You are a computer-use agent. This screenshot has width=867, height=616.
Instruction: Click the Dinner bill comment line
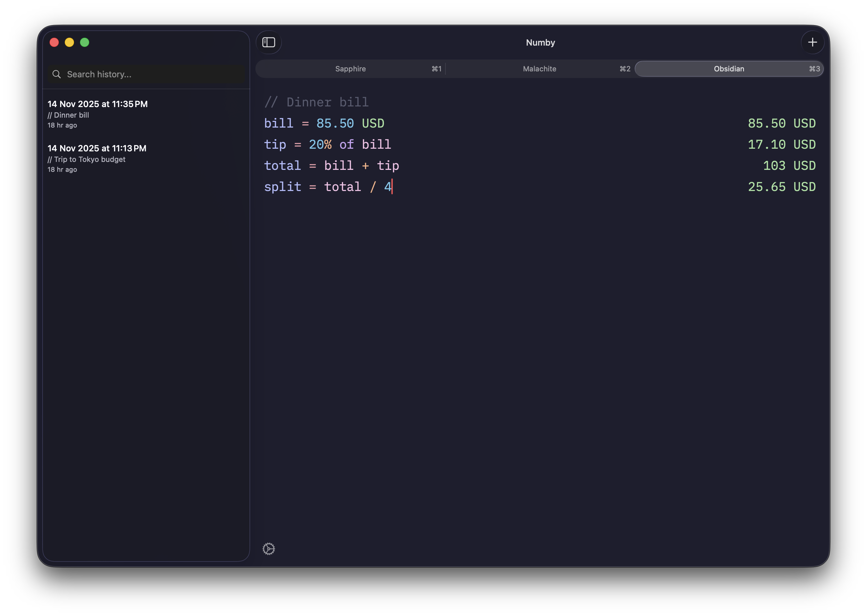point(317,102)
